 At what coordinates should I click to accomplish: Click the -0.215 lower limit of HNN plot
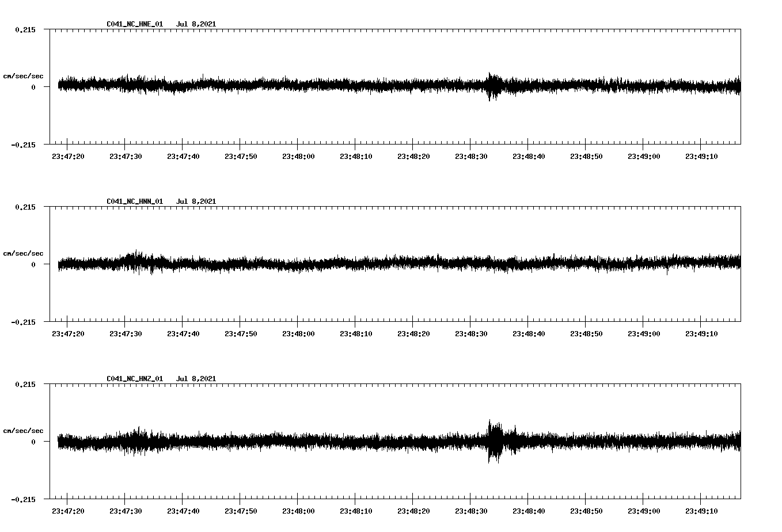(22, 322)
